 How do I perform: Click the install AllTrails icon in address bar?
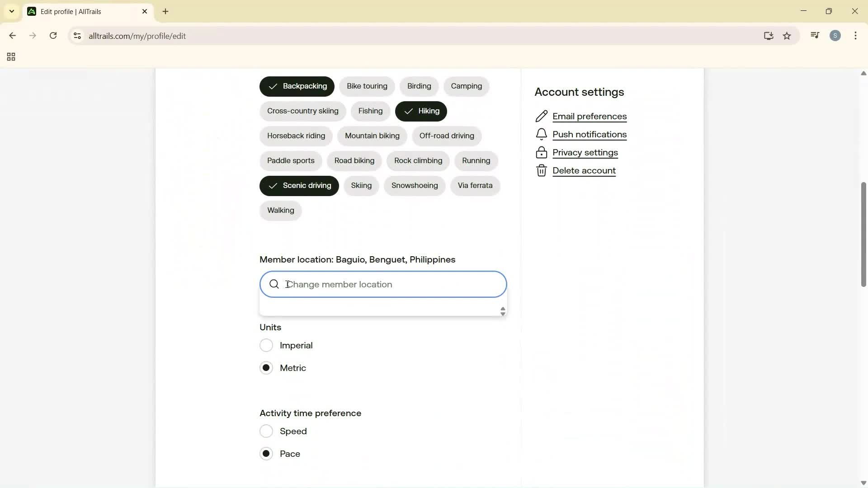tap(769, 36)
